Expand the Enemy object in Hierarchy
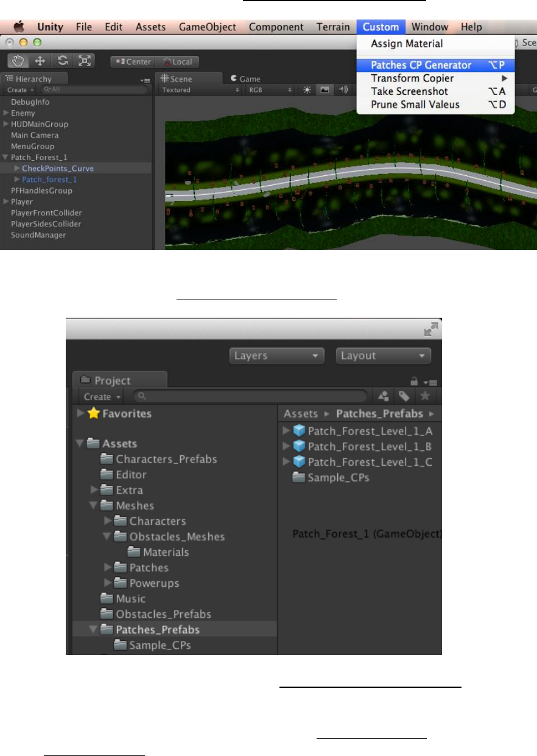The height and width of the screenshot is (756, 537). pyautogui.click(x=6, y=113)
